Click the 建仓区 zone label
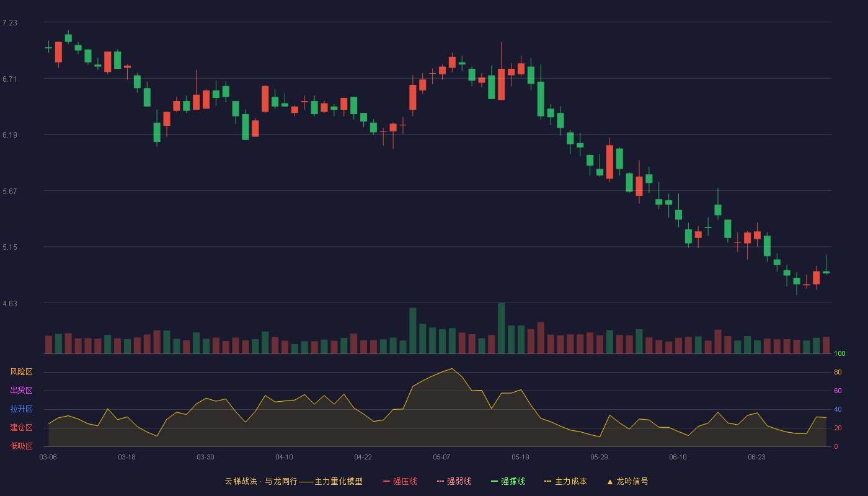 [x=21, y=428]
